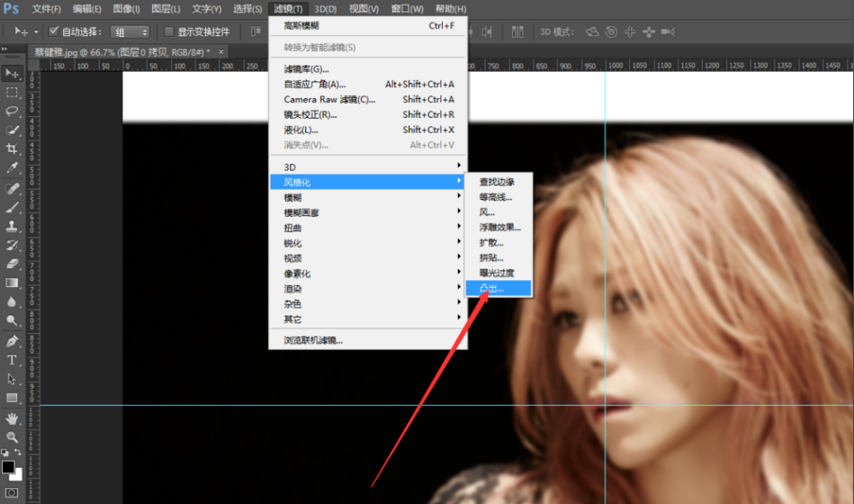Click the foreground color swatch

(x=7, y=467)
